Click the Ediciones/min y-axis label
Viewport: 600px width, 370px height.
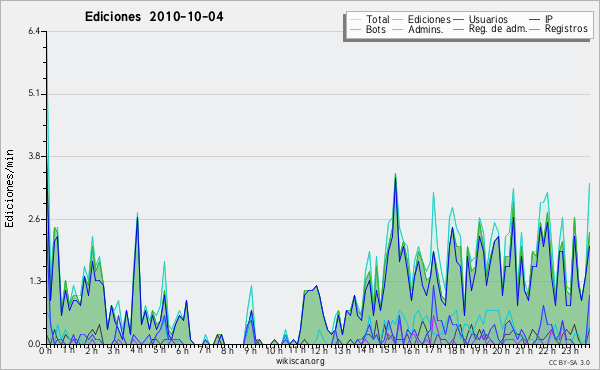point(9,188)
